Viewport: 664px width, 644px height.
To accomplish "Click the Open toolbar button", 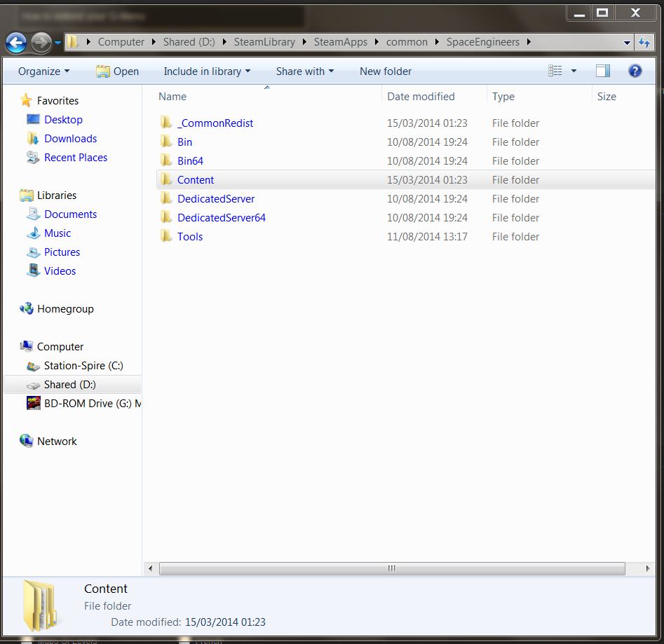I will 117,71.
